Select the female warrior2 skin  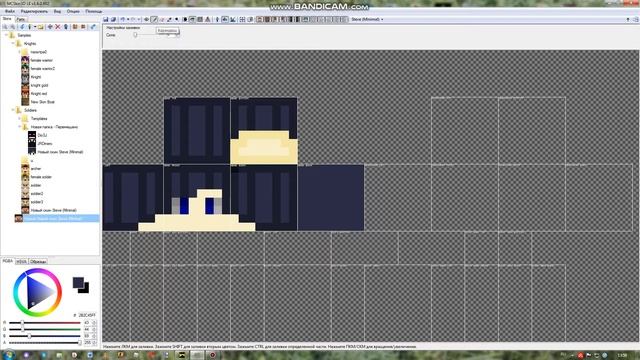coord(42,69)
